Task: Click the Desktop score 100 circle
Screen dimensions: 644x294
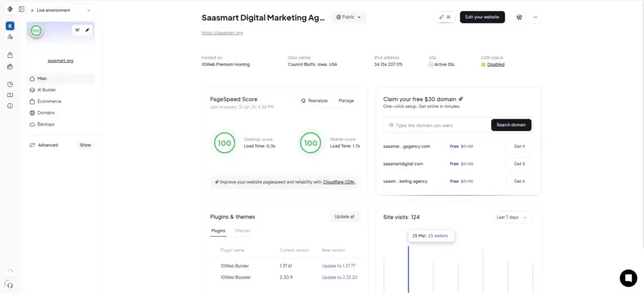Action: pos(225,143)
